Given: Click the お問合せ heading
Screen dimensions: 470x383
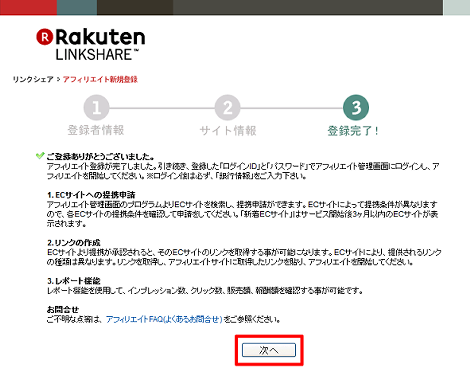Looking at the screenshot, I should (x=63, y=309).
